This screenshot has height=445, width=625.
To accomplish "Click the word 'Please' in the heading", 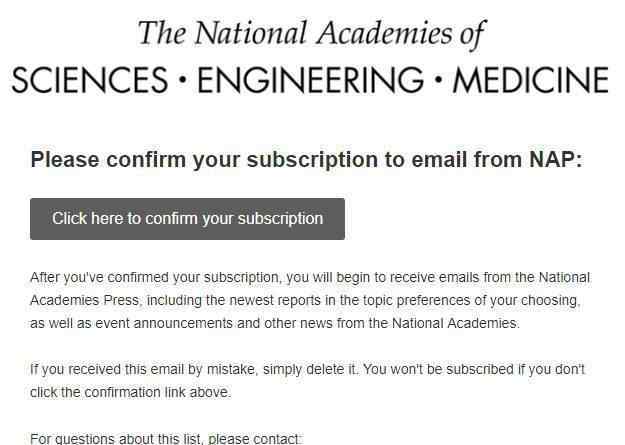I will [65, 159].
